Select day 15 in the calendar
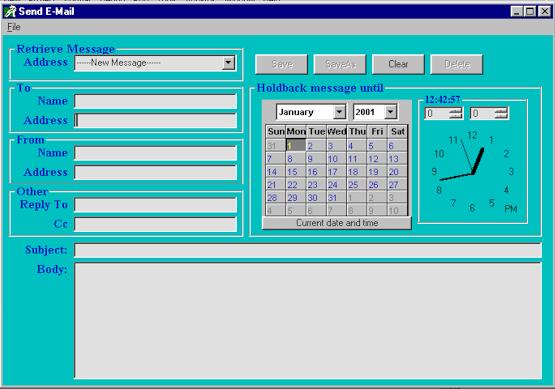Image resolution: width=555 pixels, height=389 pixels. point(292,172)
